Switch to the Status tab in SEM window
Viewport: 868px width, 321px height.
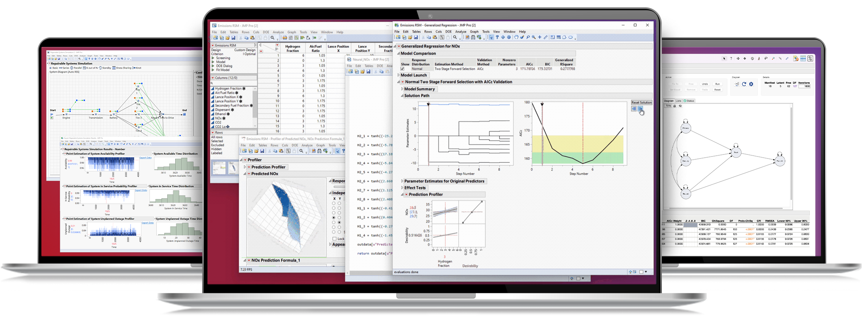click(x=689, y=101)
